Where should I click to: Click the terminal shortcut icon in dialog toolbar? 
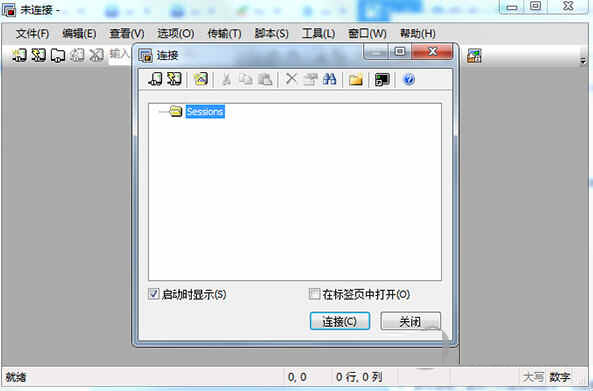pyautogui.click(x=382, y=79)
